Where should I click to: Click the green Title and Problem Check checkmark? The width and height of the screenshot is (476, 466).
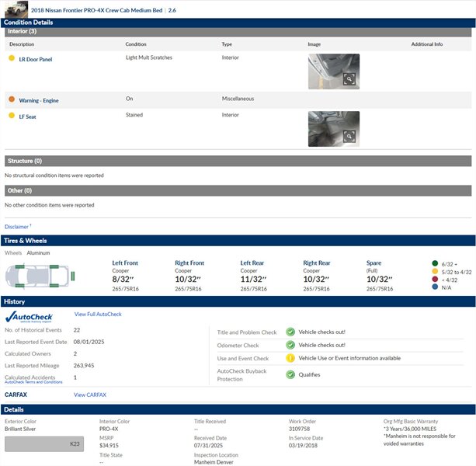tap(290, 332)
